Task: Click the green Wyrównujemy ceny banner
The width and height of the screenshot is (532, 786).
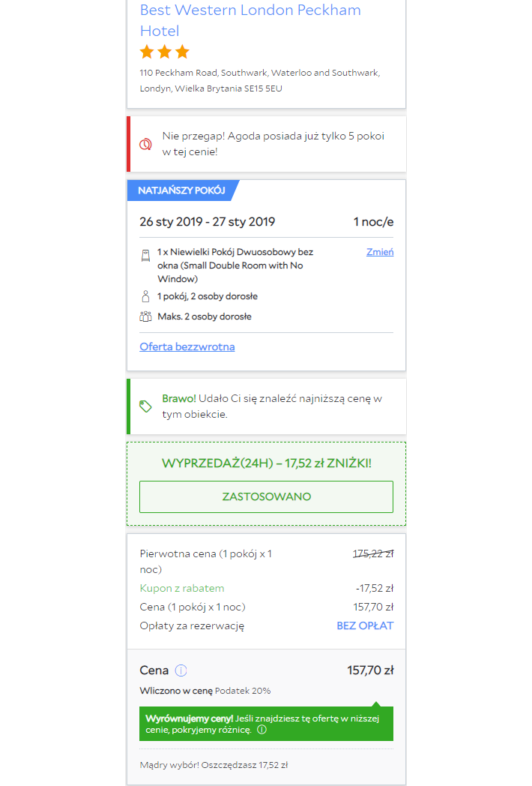Action: [x=266, y=723]
